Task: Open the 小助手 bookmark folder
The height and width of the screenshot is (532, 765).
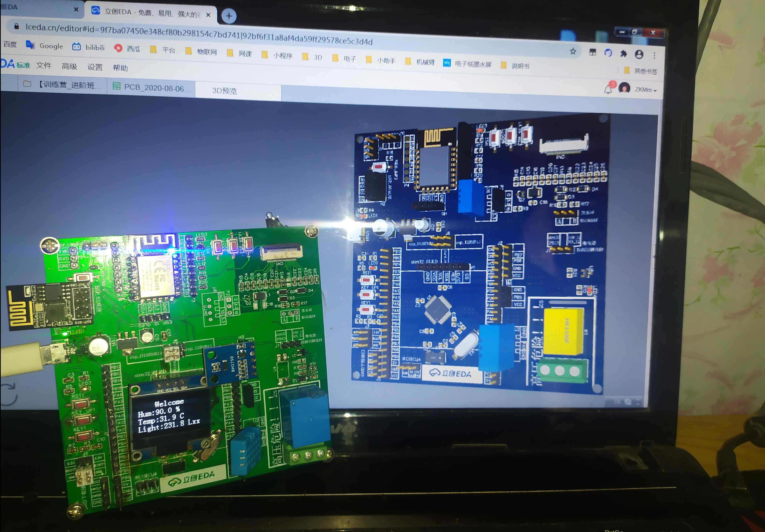Action: tap(380, 60)
